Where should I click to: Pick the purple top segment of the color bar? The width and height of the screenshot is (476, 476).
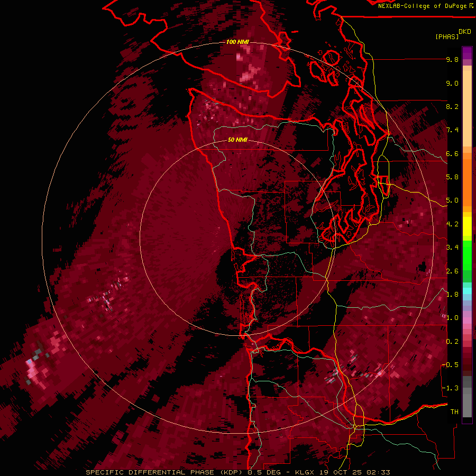coord(467,53)
